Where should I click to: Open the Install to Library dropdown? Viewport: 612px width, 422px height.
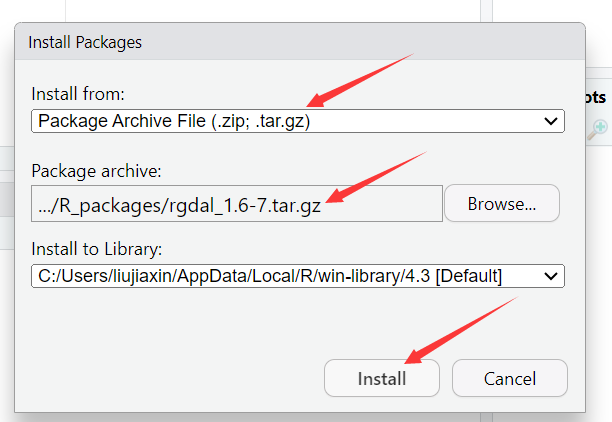(x=298, y=276)
